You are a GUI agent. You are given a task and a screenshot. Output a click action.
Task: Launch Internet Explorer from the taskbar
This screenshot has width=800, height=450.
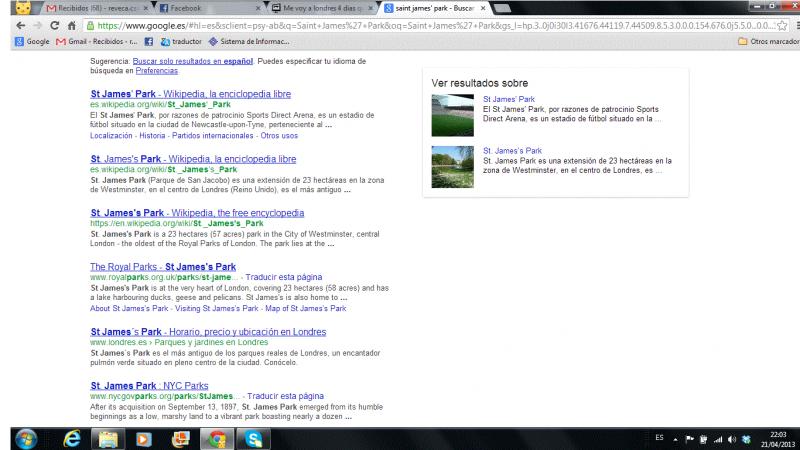coord(72,439)
